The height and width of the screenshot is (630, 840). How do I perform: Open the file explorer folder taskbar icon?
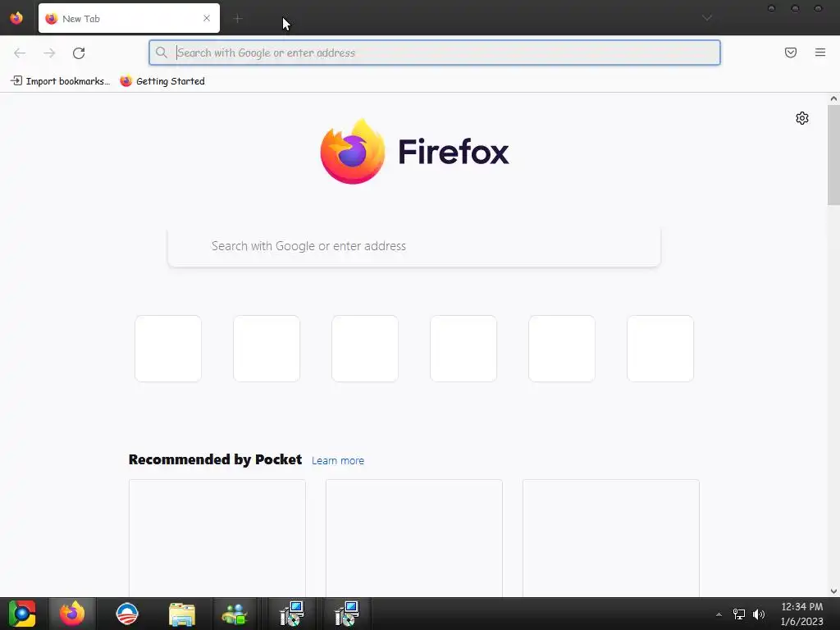(x=182, y=614)
